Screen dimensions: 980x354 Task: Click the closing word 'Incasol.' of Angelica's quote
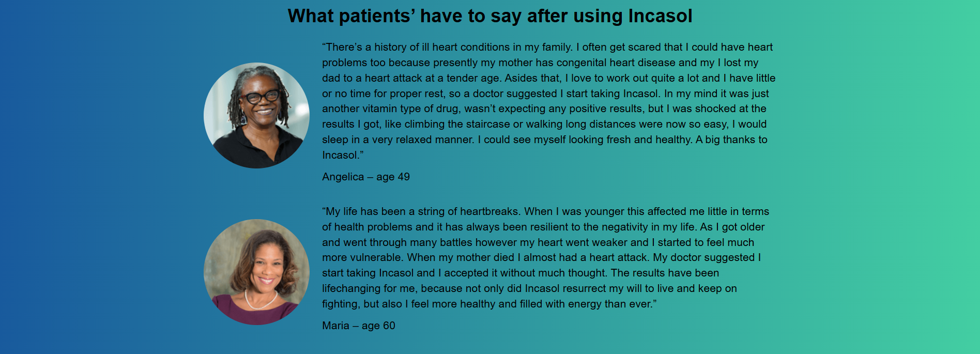point(343,155)
